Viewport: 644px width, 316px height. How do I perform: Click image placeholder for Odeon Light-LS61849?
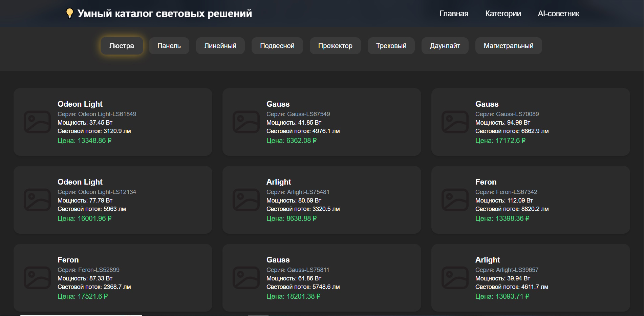(x=37, y=122)
